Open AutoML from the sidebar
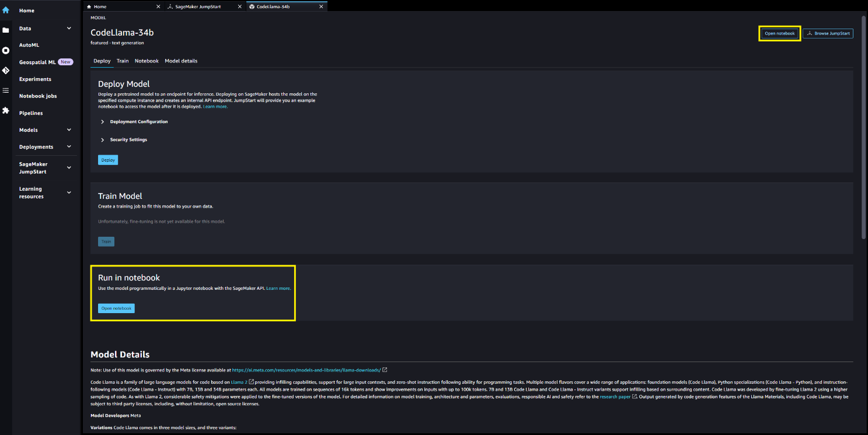Screen dimensions: 868x435 coord(29,45)
